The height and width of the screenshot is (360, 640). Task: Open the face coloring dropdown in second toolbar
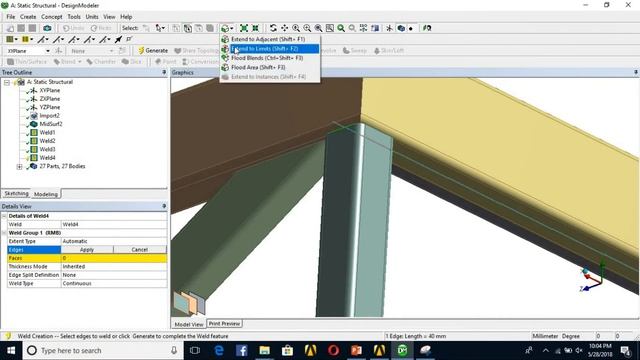[x=16, y=40]
